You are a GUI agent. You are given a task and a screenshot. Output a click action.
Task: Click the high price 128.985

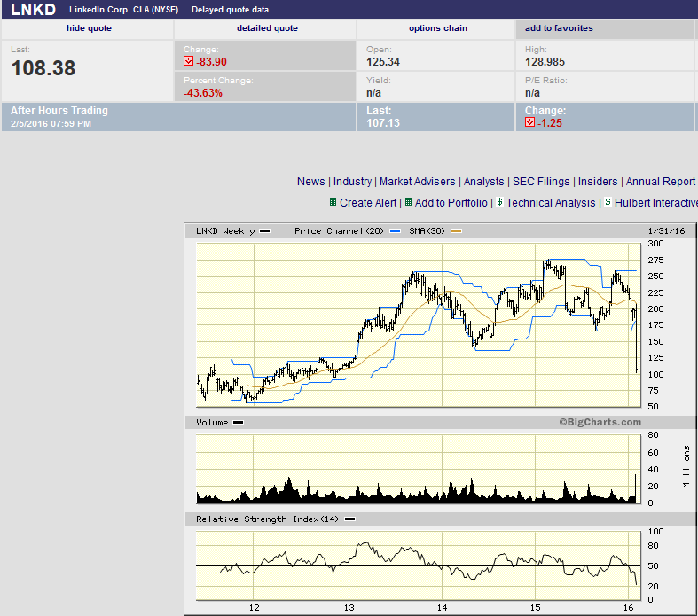[545, 61]
